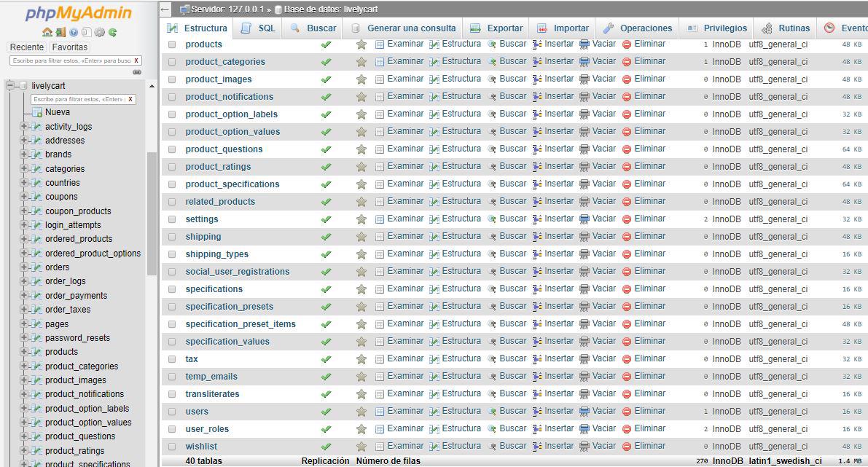Click Vaciar icon for temp_emails row
This screenshot has height=467, width=868.
pos(584,376)
